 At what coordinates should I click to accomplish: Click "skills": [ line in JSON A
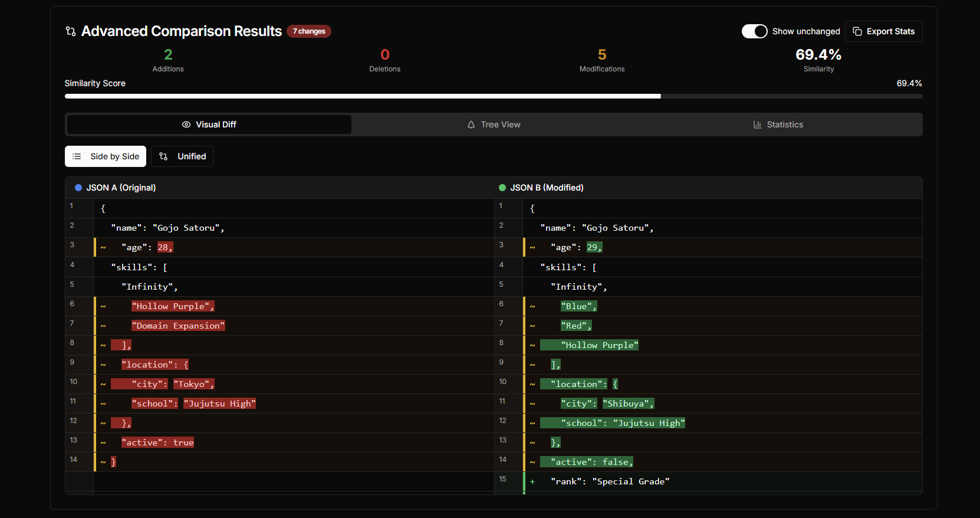294,267
